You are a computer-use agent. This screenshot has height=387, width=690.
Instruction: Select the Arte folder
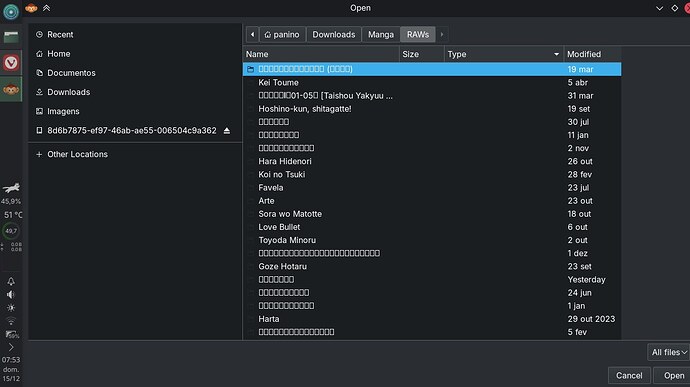[432, 201]
